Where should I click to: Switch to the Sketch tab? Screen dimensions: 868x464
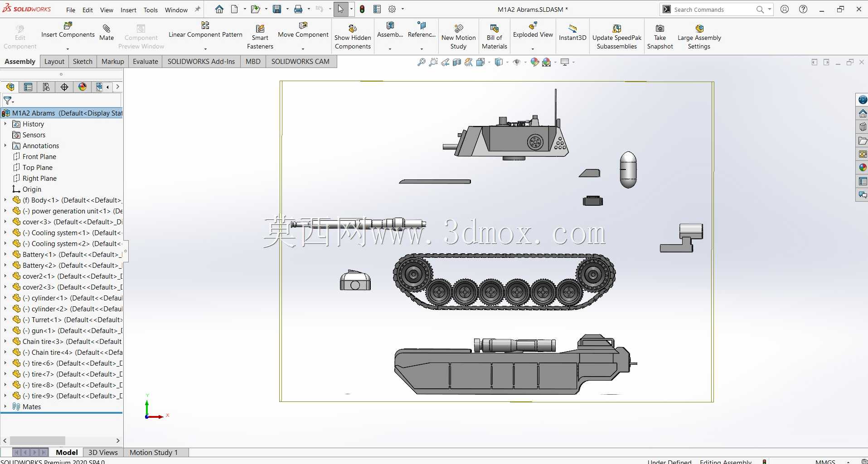[x=82, y=62]
